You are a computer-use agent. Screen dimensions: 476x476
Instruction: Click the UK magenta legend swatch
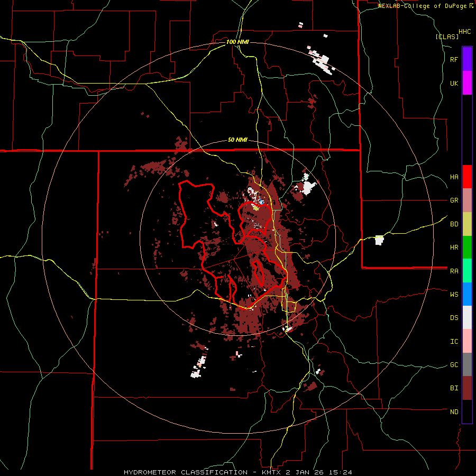coord(467,83)
